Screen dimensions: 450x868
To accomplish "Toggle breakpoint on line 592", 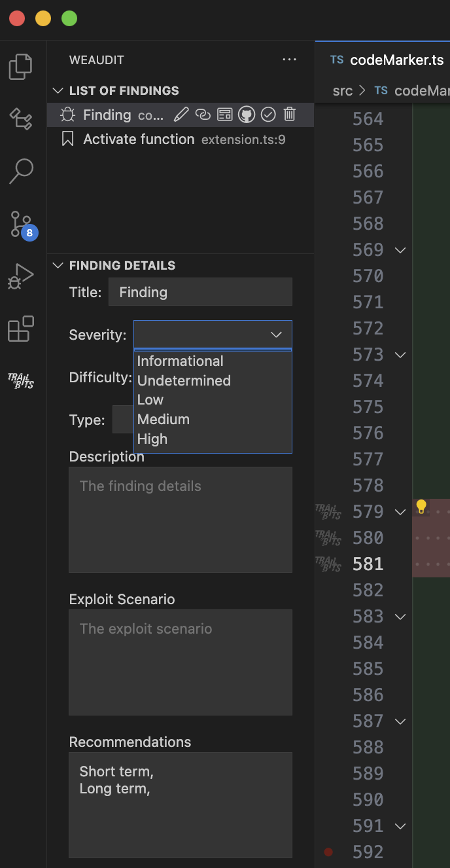I will [x=328, y=852].
